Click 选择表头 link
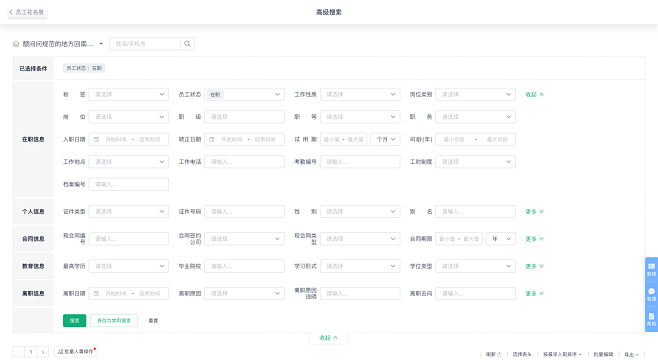This screenshot has width=658, height=360. 522,355
